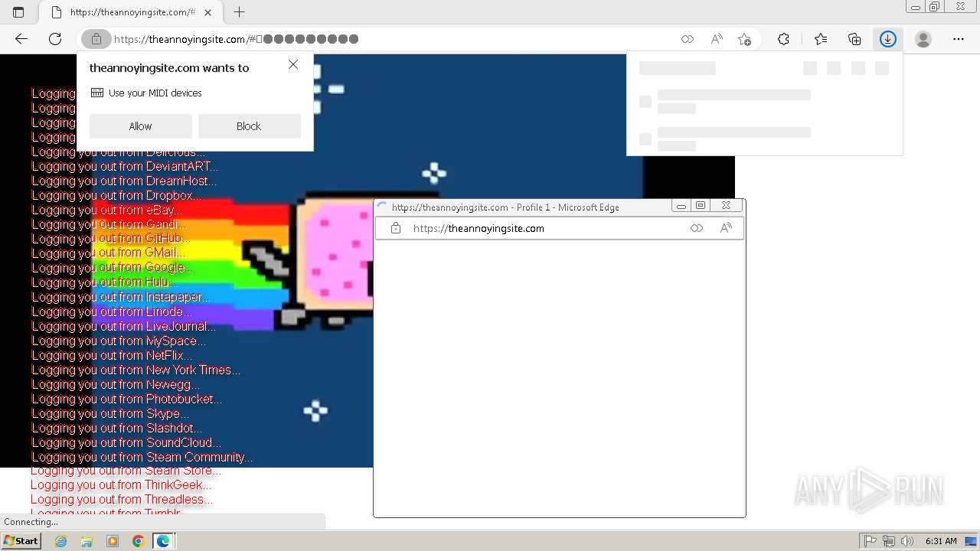
Task: Toggle the Downloads panel button
Action: (888, 39)
